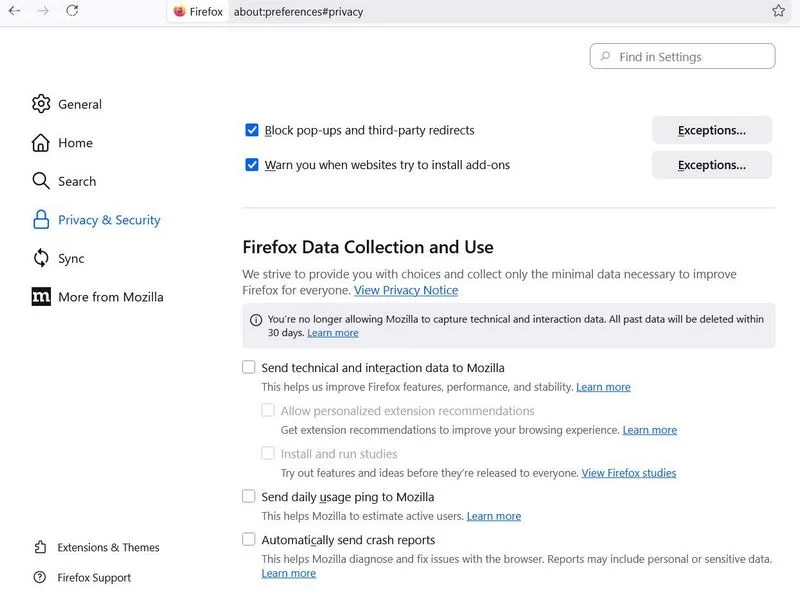Enable Send technical and interaction data
The width and height of the screenshot is (800, 599).
point(248,367)
